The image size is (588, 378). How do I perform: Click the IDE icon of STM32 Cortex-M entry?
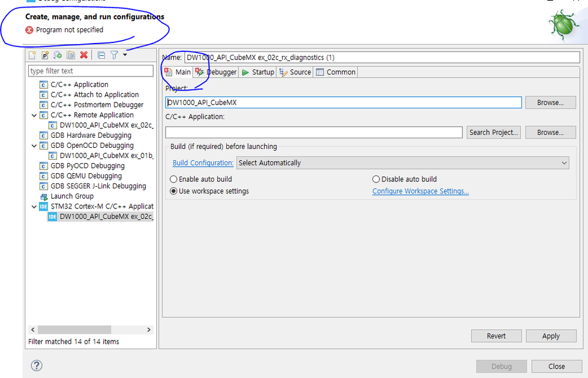[x=44, y=207]
